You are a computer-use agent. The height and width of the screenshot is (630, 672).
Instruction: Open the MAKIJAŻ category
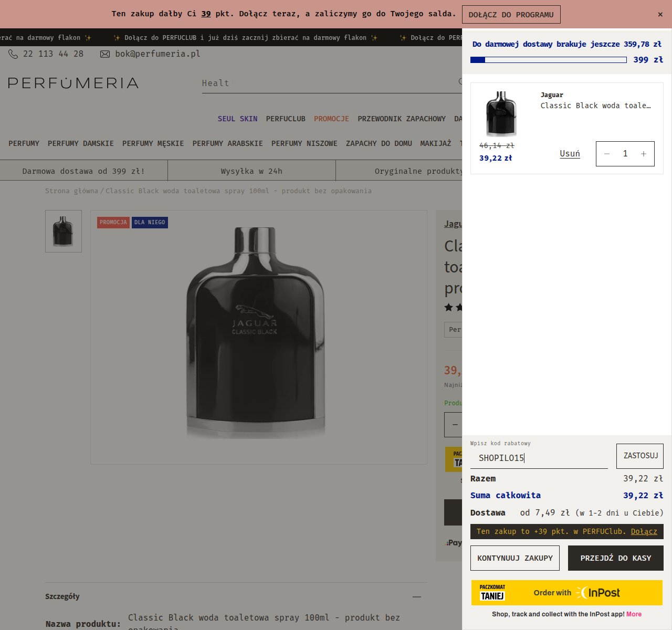pos(436,143)
